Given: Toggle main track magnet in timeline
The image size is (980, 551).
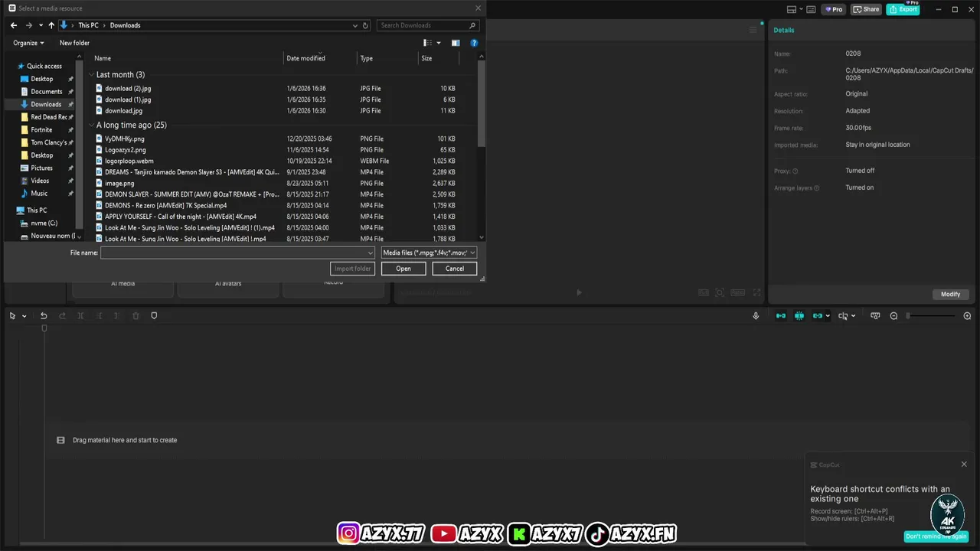Looking at the screenshot, I should (781, 316).
